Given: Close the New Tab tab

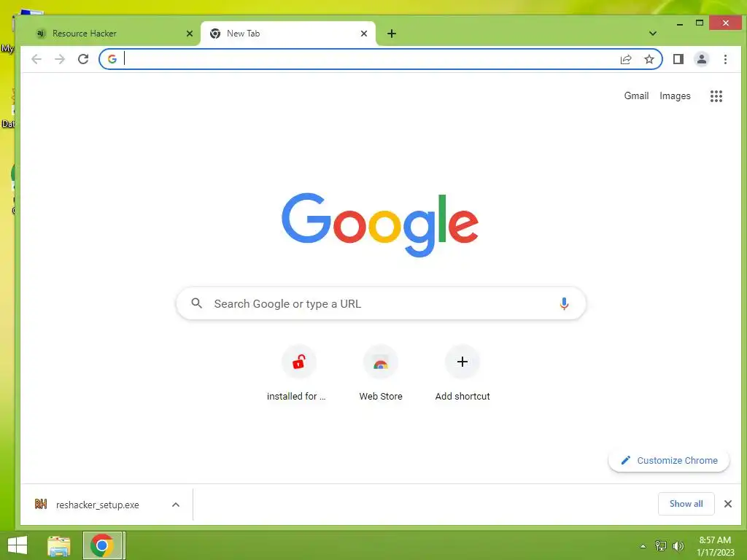Looking at the screenshot, I should pyautogui.click(x=364, y=34).
